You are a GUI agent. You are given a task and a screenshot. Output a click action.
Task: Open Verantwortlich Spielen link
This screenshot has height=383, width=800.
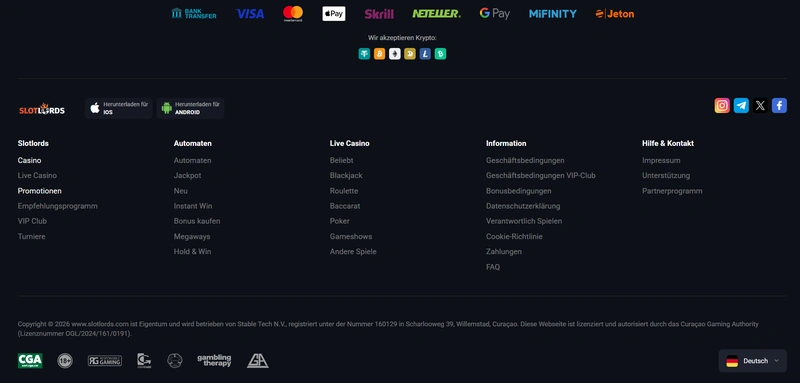coord(524,221)
